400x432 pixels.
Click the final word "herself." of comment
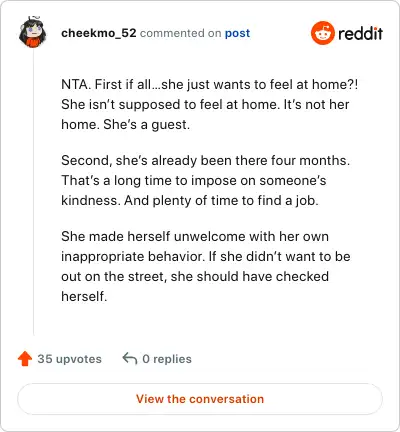click(84, 296)
